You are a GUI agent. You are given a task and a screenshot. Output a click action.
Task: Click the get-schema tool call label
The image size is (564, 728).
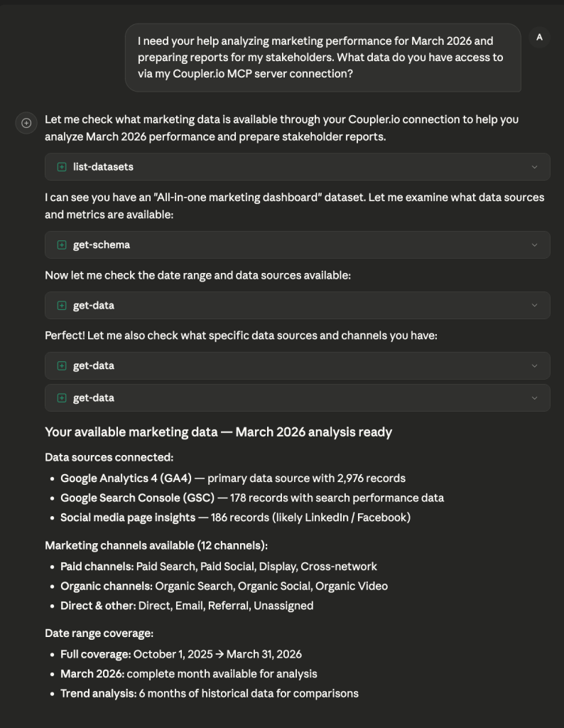pyautogui.click(x=102, y=245)
